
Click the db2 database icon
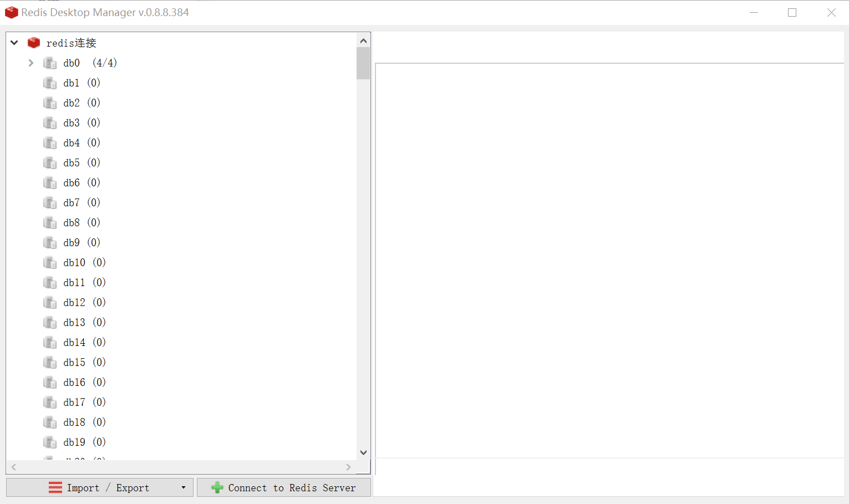50,103
